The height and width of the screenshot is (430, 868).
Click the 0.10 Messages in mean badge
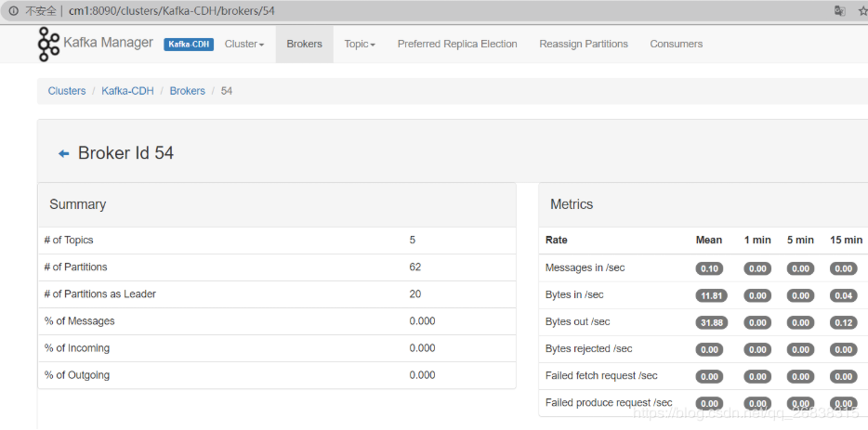[x=709, y=269]
